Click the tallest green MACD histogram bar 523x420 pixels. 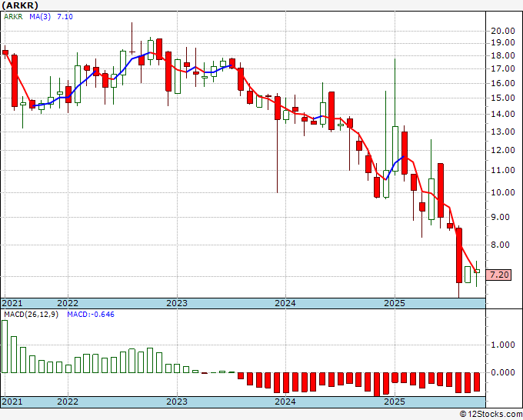point(5,347)
